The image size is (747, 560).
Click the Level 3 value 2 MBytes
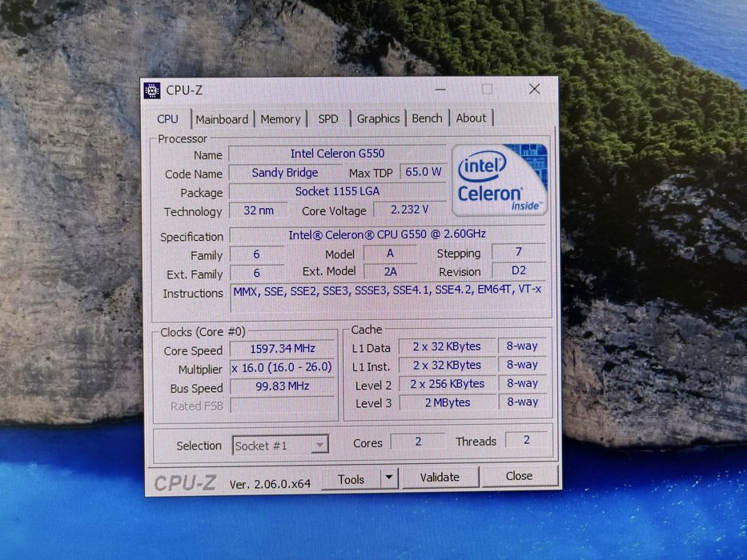coord(448,402)
